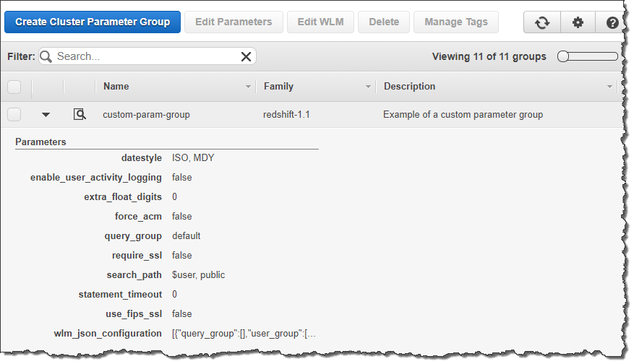Sort by the Name column header
Screen dimensions: 634x364
(116, 87)
